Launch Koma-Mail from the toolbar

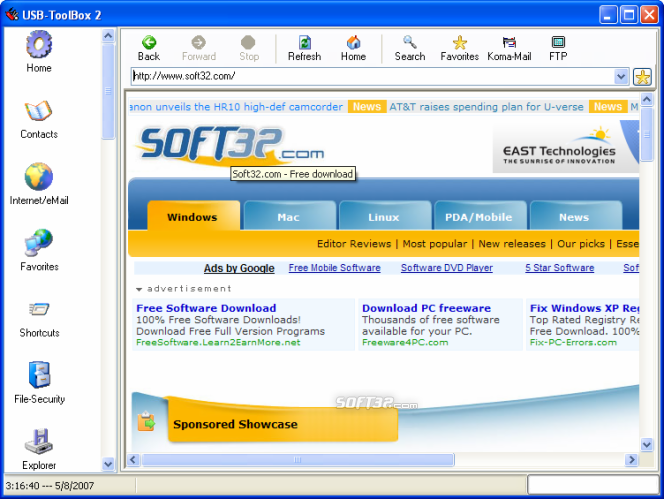point(509,48)
